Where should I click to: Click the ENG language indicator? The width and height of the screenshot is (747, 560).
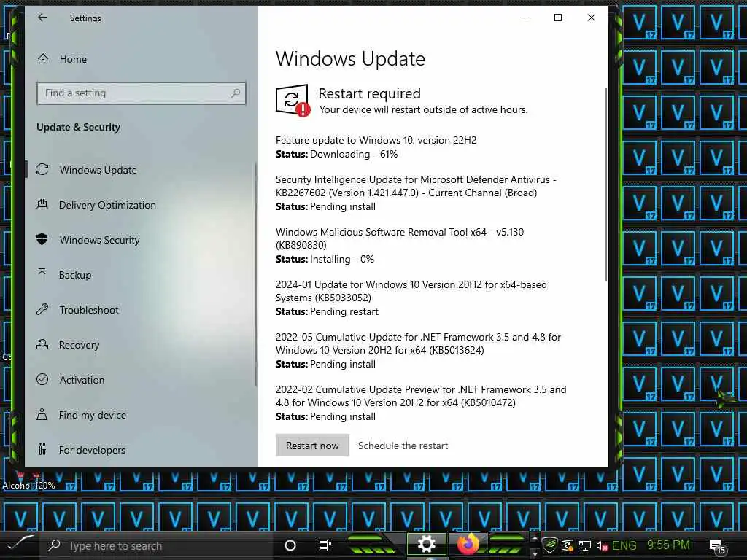pyautogui.click(x=624, y=545)
